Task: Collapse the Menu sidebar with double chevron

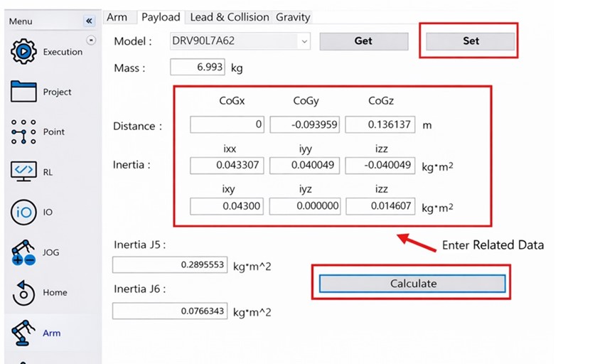Action: (89, 21)
